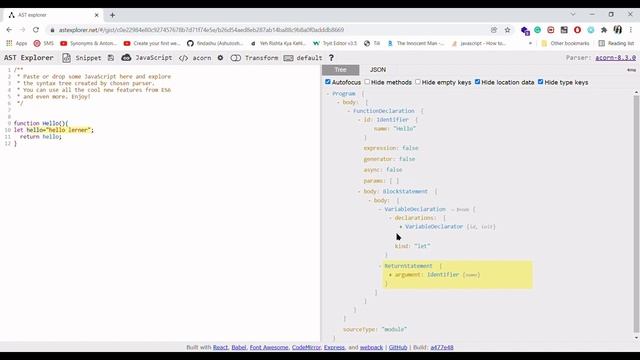Viewport: 640px width, 360px height.
Task: Collapse the body: BlockStatement node
Action: 359,191
